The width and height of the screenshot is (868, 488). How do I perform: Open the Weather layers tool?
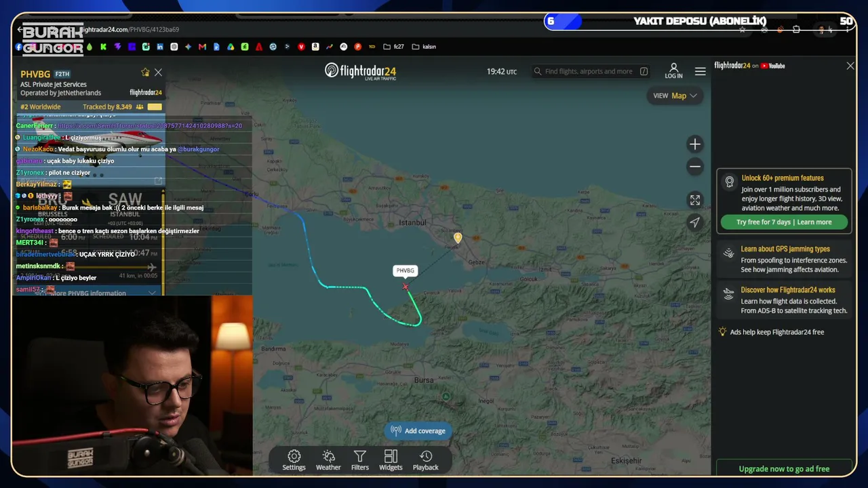(x=328, y=460)
